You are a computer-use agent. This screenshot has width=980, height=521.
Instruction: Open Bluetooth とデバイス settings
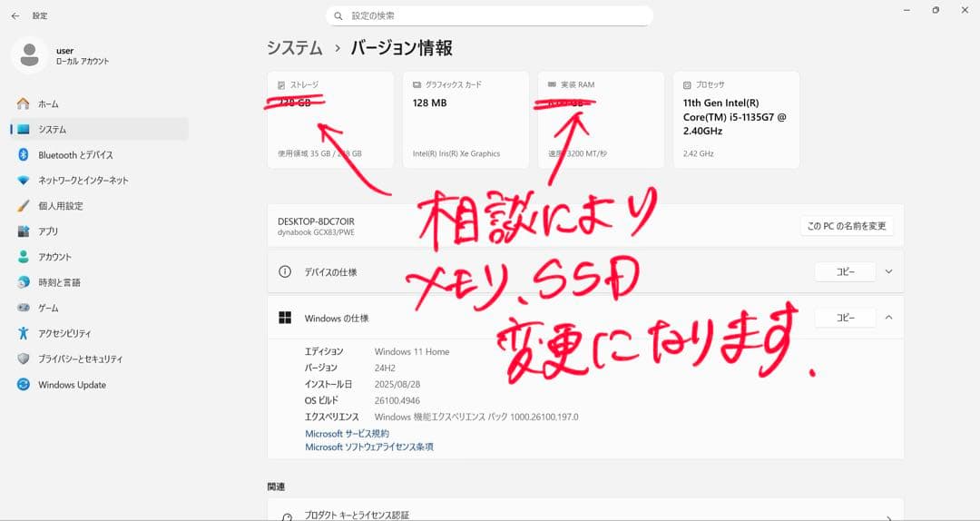click(100, 154)
